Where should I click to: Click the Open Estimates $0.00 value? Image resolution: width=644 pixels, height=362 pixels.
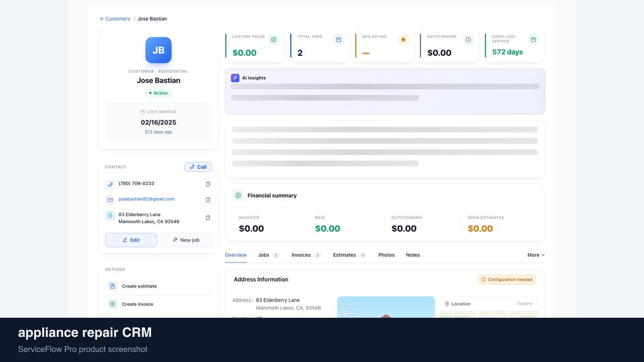[x=480, y=228]
